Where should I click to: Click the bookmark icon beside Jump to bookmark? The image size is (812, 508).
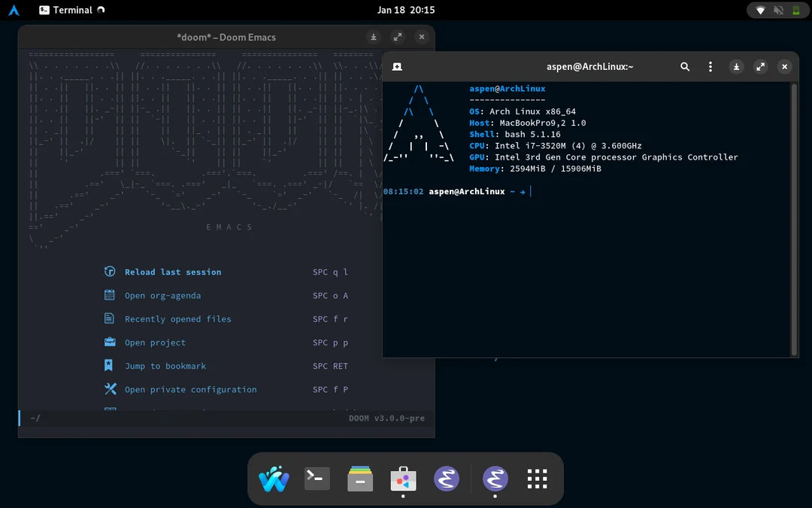coord(110,366)
